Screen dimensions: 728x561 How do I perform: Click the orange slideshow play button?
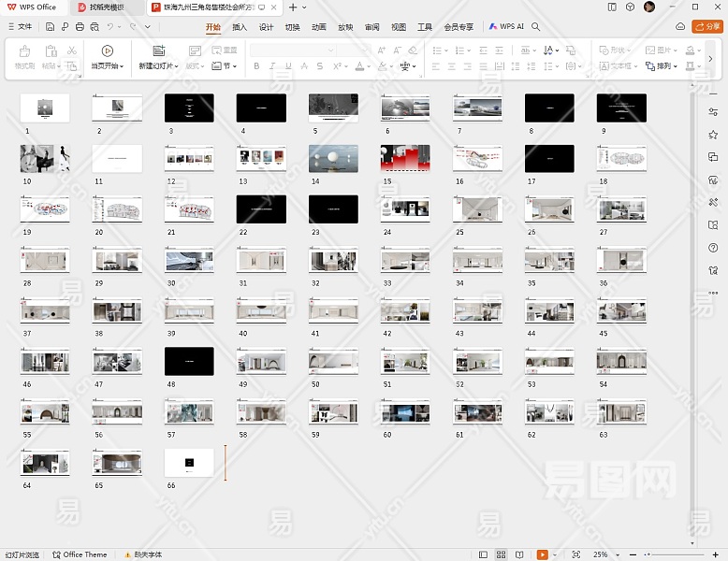tap(542, 554)
